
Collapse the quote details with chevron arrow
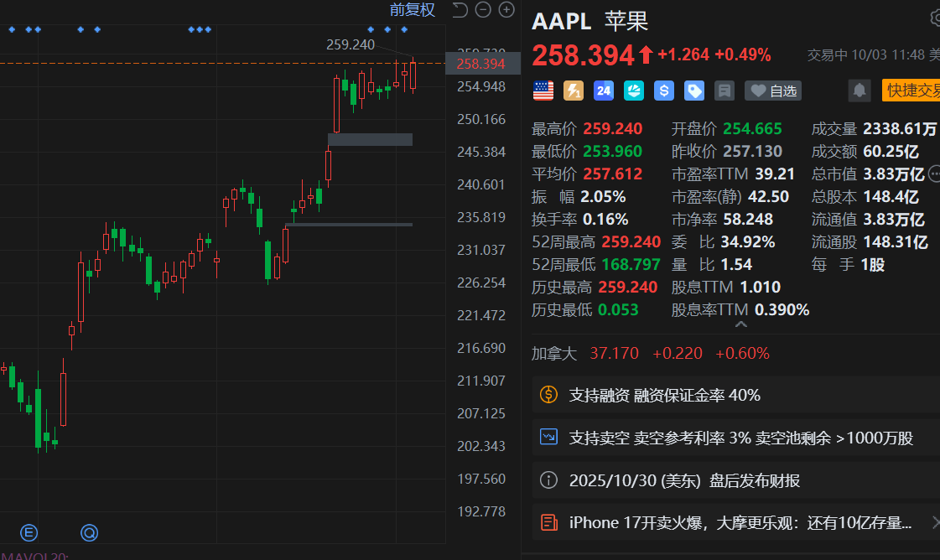(x=741, y=324)
